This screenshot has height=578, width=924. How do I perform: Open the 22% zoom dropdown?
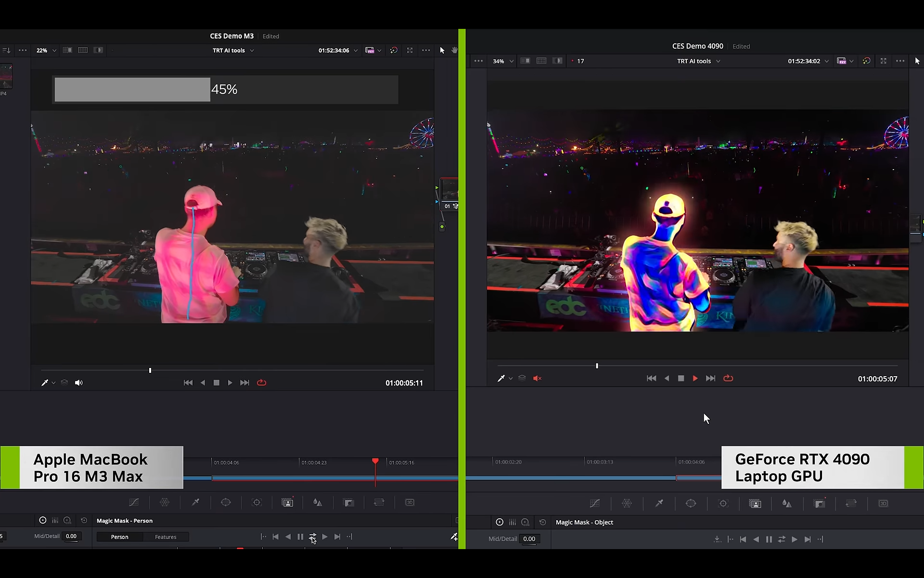tap(46, 50)
